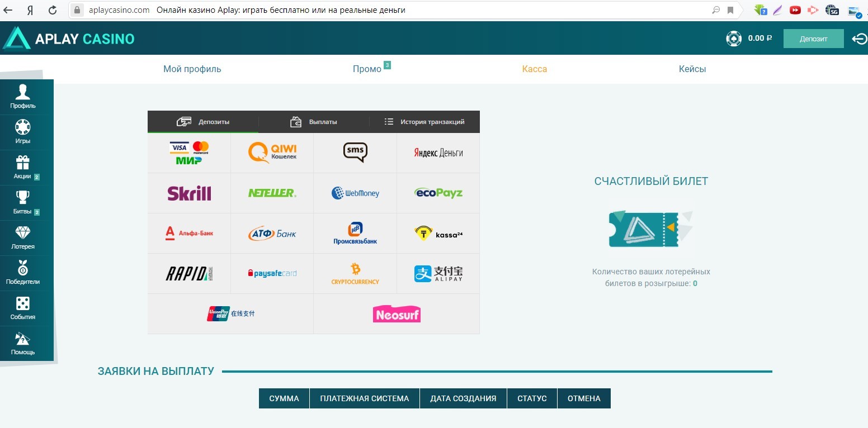This screenshot has width=868, height=428.
Task: Choose QIWI Кошелек payment method
Action: pos(272,153)
